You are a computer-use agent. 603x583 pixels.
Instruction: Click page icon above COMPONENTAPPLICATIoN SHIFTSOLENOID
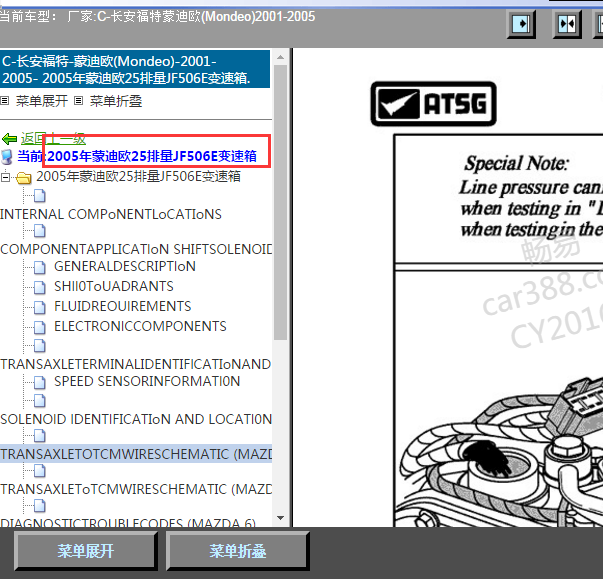39,231
